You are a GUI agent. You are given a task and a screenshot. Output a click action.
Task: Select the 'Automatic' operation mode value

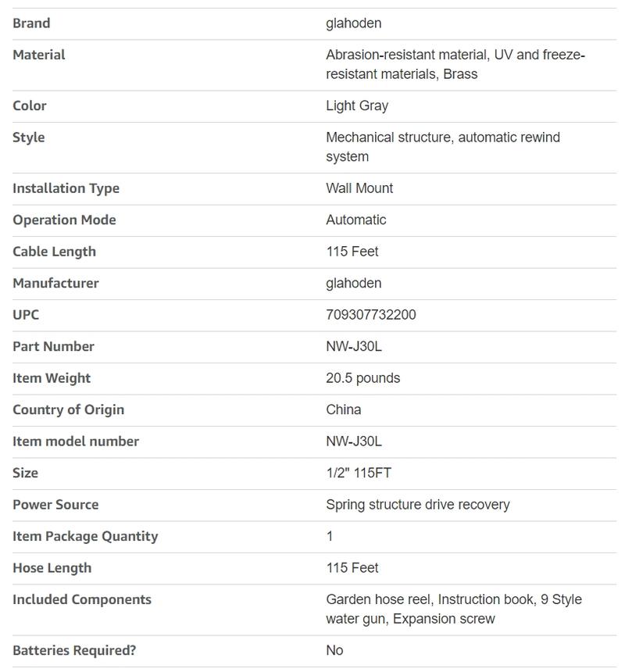pos(355,220)
